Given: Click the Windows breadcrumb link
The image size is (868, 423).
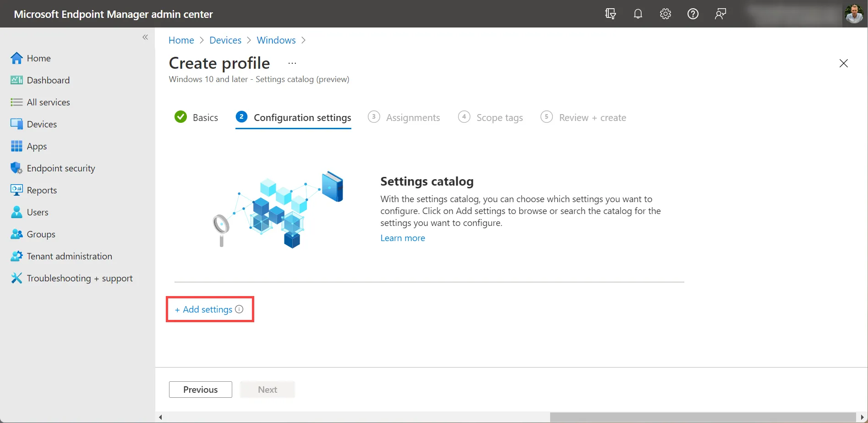Looking at the screenshot, I should pos(276,40).
